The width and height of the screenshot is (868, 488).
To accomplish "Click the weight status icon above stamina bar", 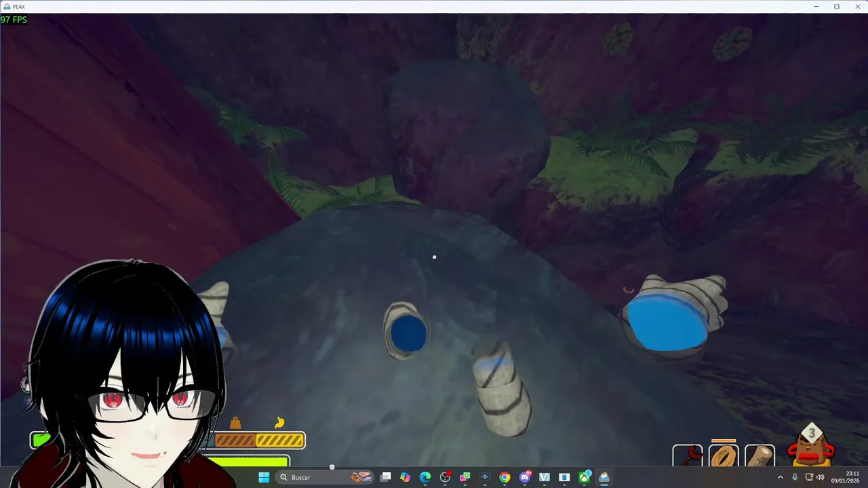I will pyautogui.click(x=235, y=424).
